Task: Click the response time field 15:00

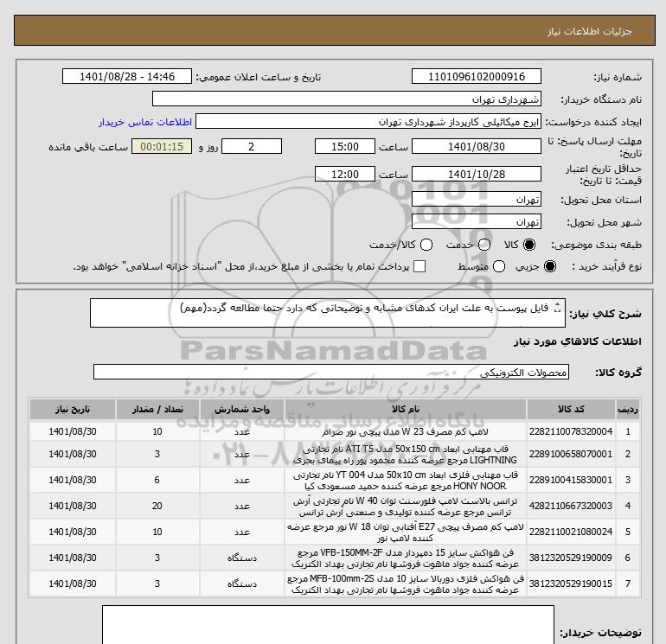Action: pos(345,147)
